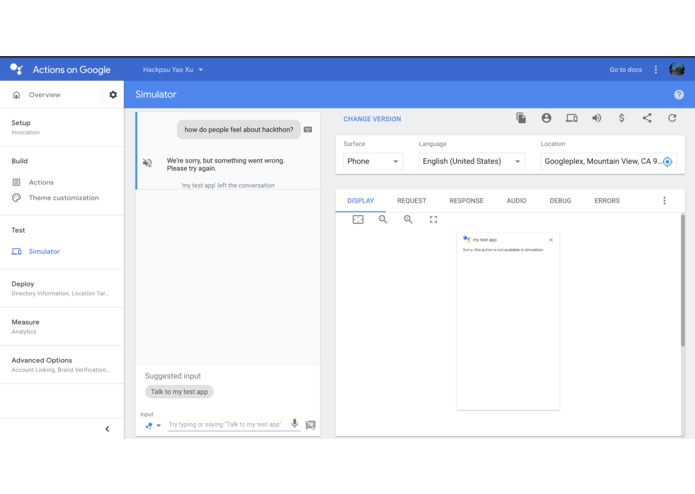Switch to the REQUEST tab

tap(411, 201)
